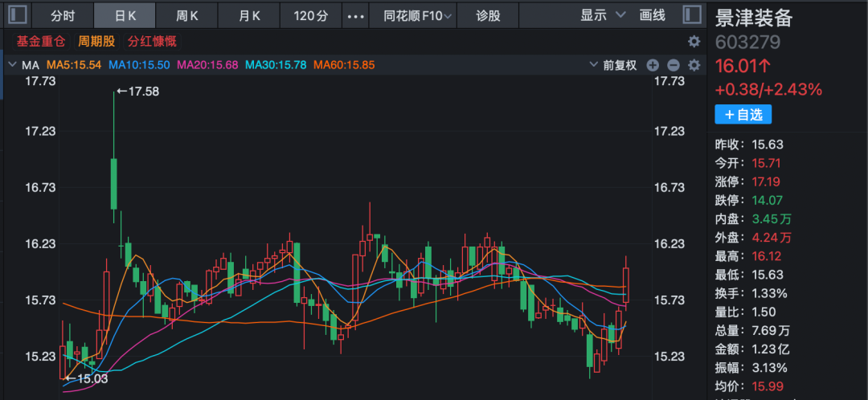Zoom out the chart with minus icon
This screenshot has width=868, height=400.
[674, 65]
